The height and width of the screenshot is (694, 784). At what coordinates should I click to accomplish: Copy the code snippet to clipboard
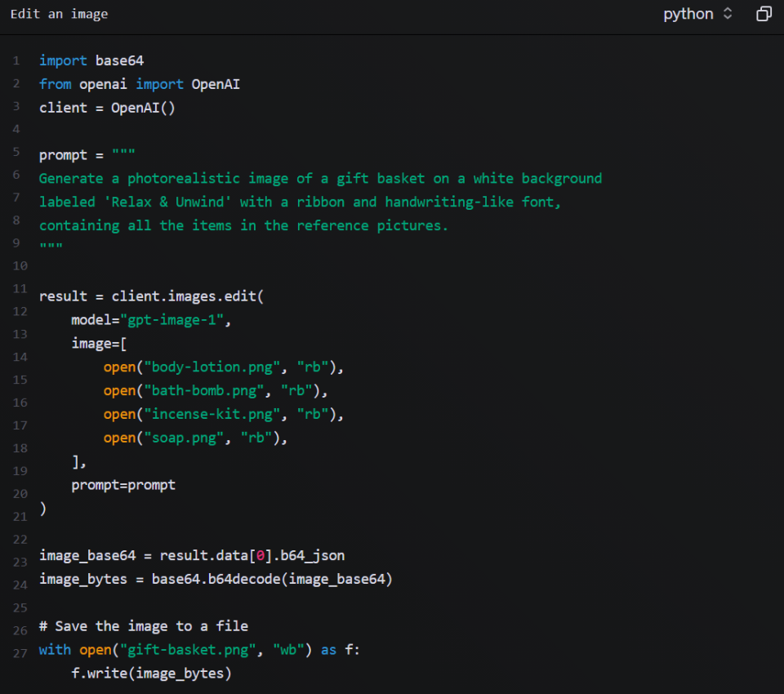[x=764, y=14]
